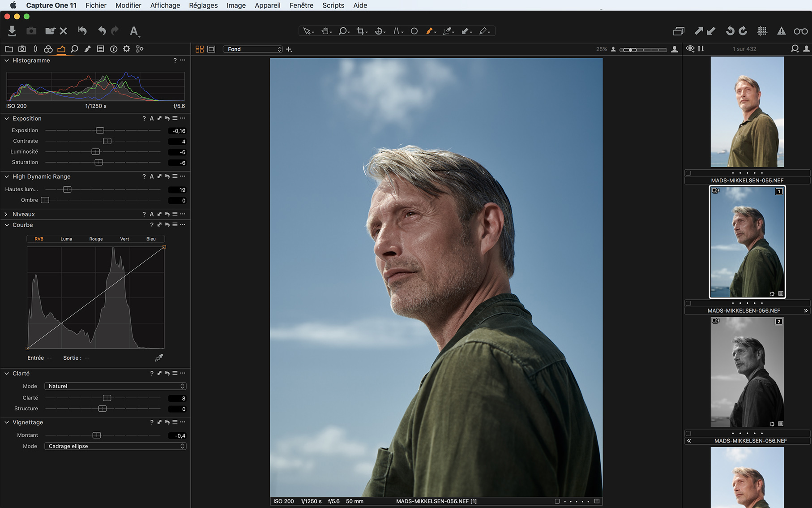Open the Metadata tool tab

[x=100, y=49]
